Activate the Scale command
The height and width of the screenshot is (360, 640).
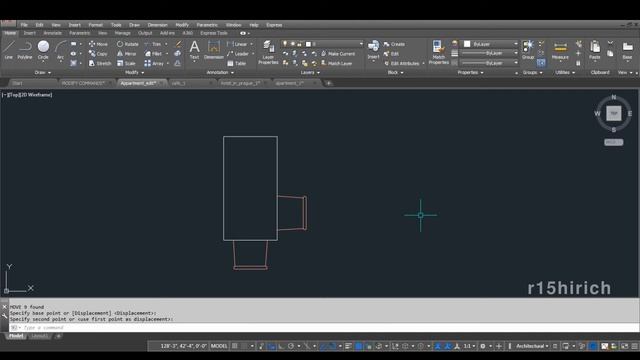point(126,64)
